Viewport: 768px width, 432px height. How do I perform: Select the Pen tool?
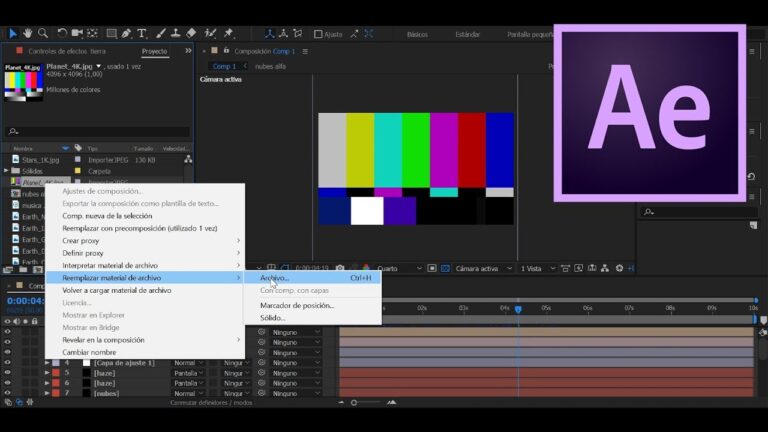pyautogui.click(x=126, y=33)
